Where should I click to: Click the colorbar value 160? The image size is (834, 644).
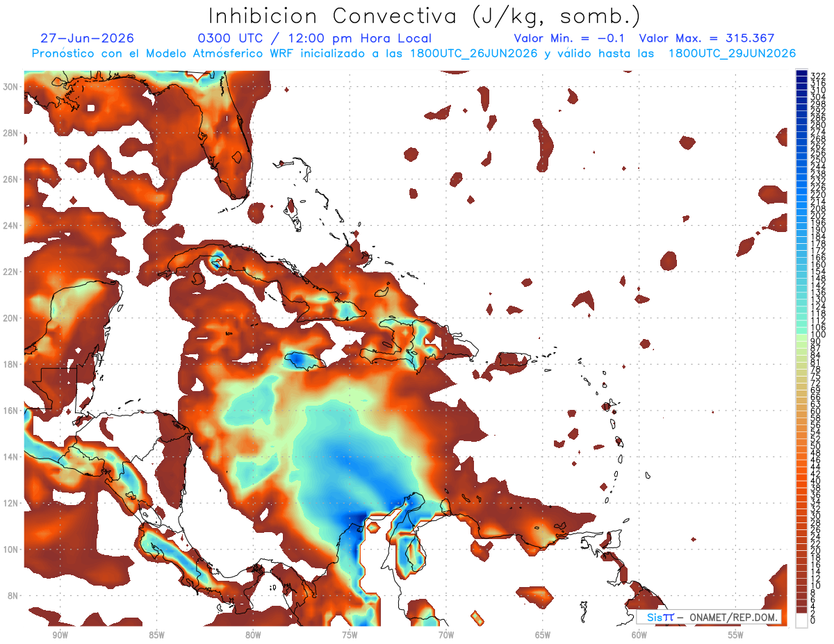pos(818,264)
